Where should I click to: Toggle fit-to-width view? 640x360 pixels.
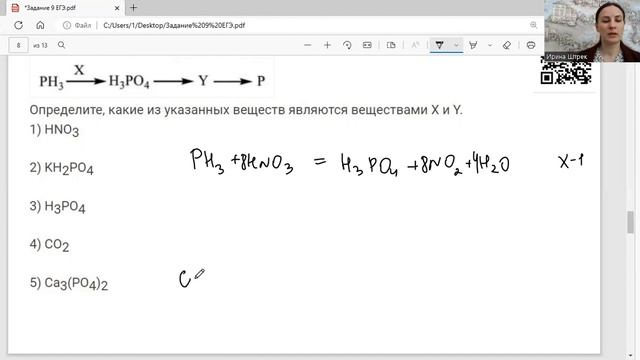coord(367,45)
